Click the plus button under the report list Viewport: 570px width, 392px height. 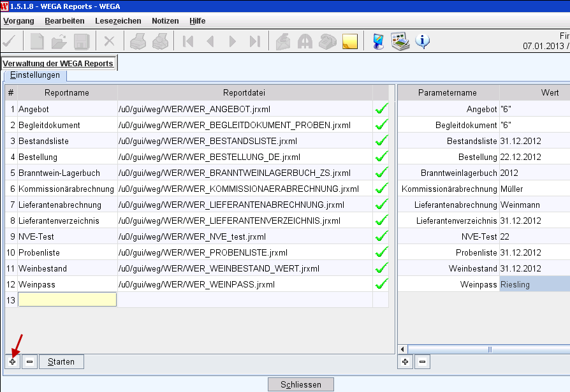pos(12,362)
